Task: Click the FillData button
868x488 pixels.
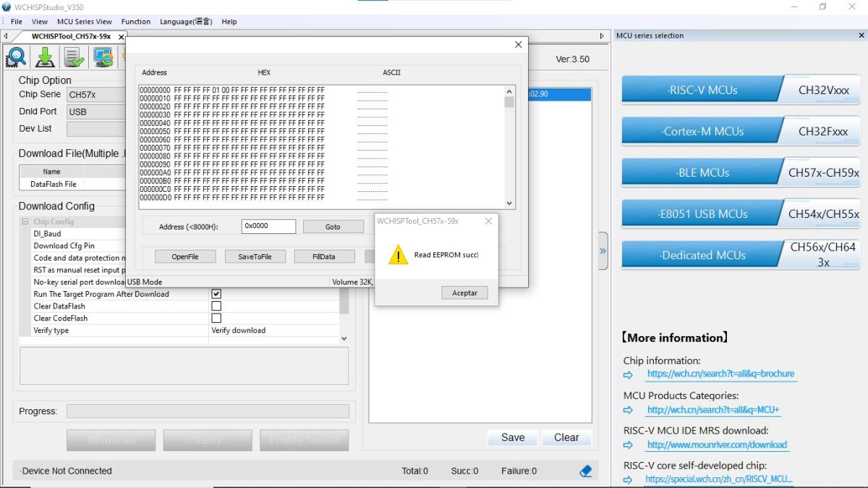Action: click(x=324, y=256)
